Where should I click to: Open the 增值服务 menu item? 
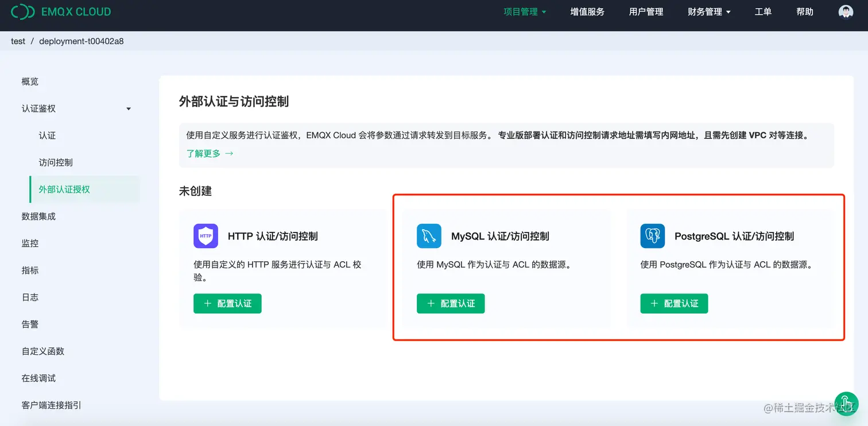pyautogui.click(x=587, y=11)
